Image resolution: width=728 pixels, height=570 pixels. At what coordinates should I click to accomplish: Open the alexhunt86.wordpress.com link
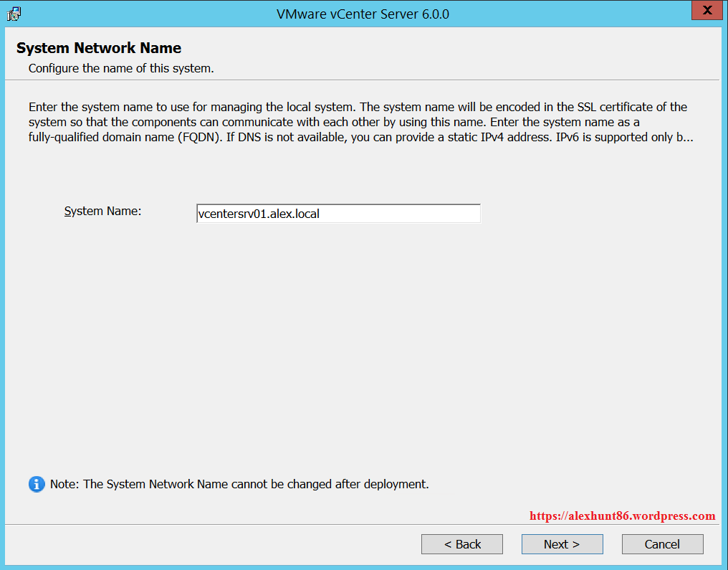[622, 516]
